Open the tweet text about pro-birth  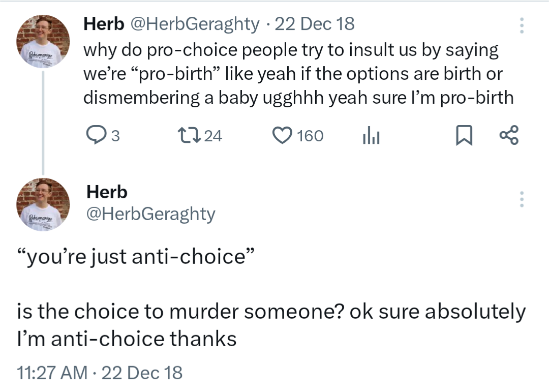click(298, 74)
